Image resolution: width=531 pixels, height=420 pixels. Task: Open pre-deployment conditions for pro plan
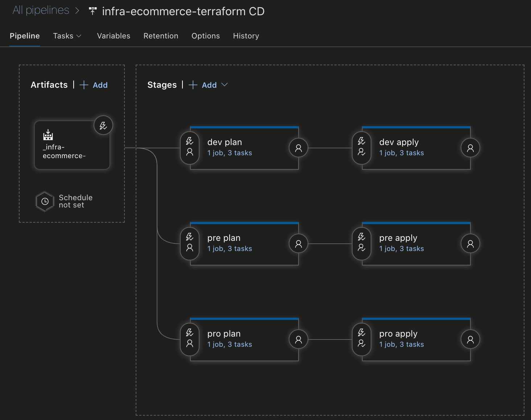[190, 339]
